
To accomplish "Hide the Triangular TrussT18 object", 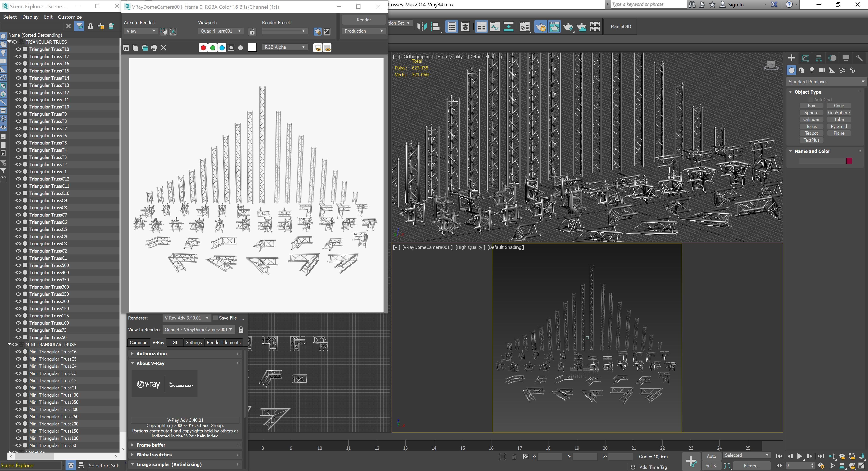I will [18, 49].
